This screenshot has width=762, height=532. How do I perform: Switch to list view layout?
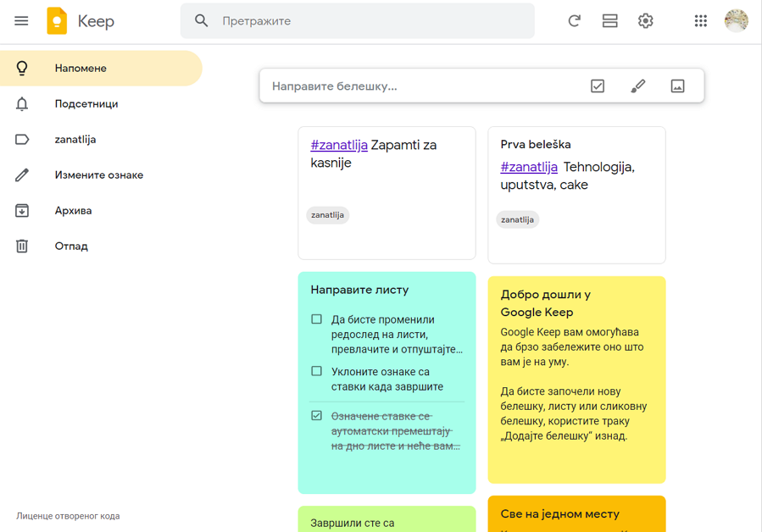610,21
